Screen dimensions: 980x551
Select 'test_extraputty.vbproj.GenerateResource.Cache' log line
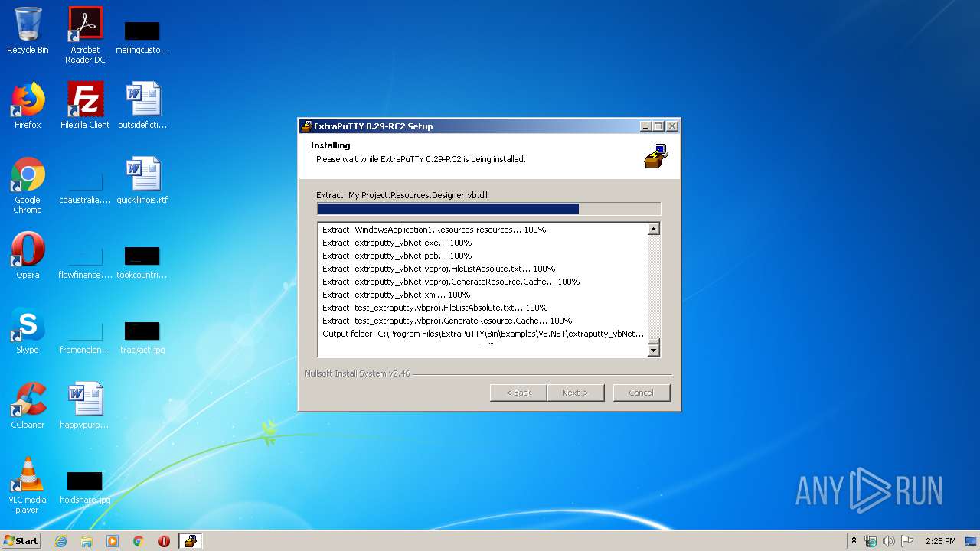447,321
